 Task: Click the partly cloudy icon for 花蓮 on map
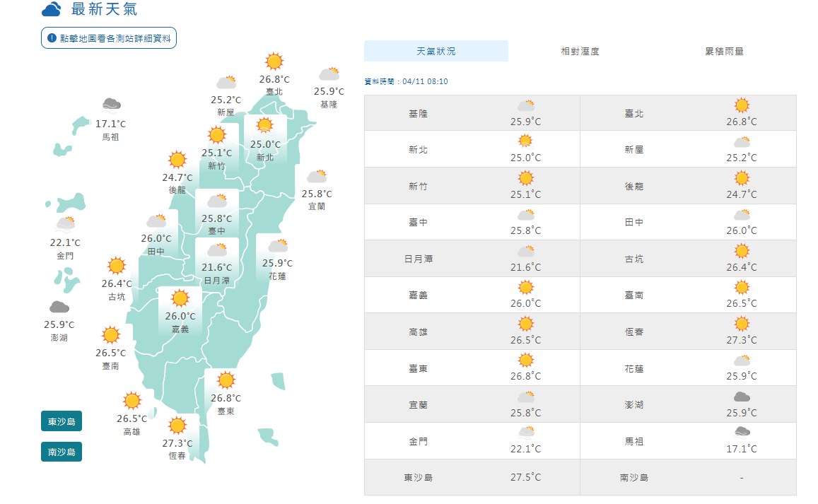[277, 245]
